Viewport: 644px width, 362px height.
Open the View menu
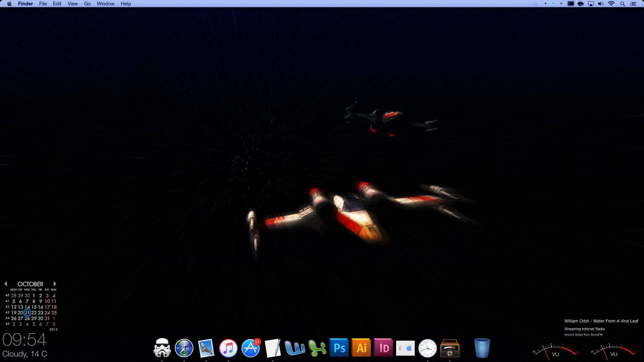click(73, 4)
